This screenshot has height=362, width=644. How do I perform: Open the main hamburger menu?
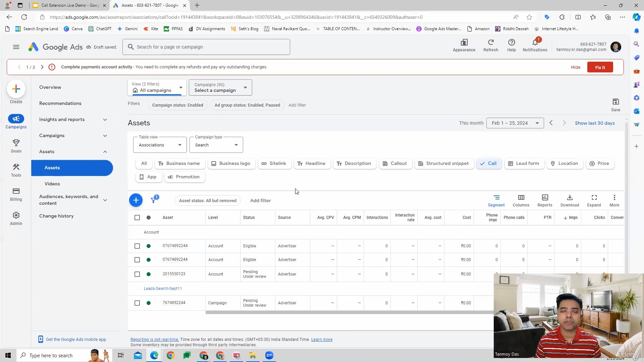[x=16, y=47]
